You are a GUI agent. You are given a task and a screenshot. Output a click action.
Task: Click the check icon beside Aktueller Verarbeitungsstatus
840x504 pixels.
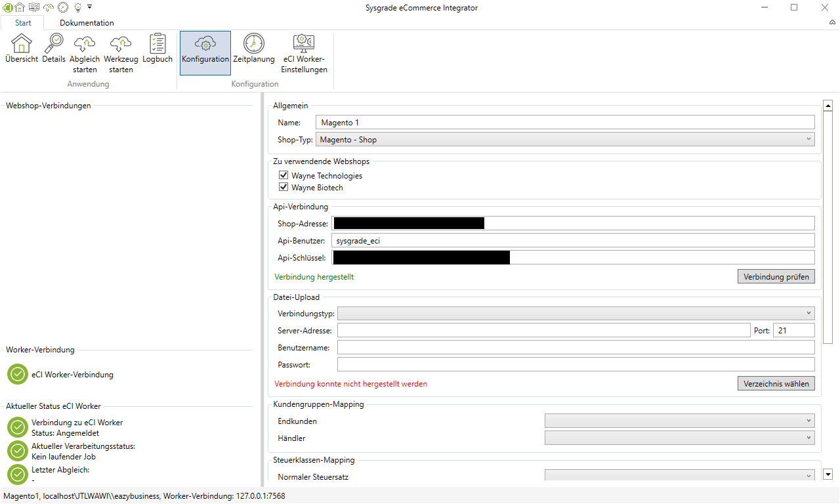(x=18, y=451)
